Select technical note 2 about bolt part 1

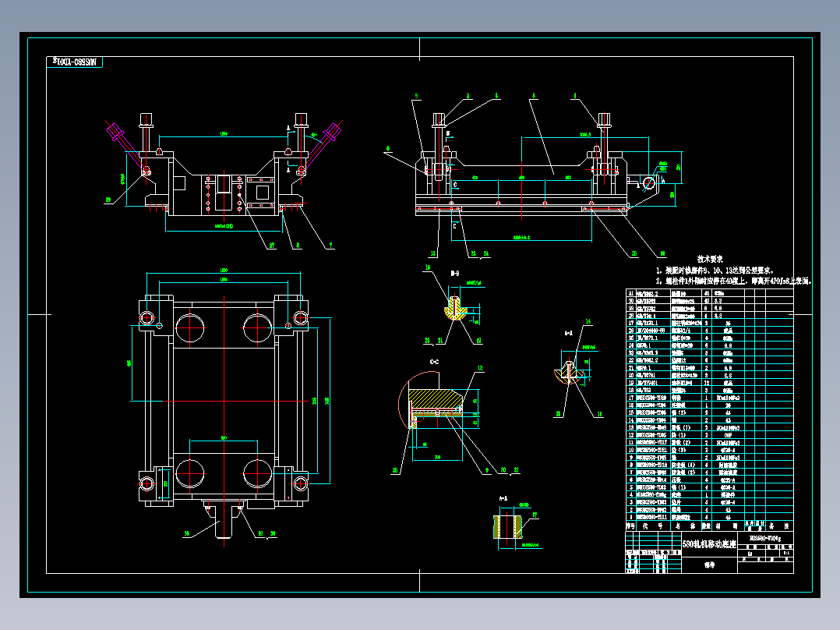point(734,281)
